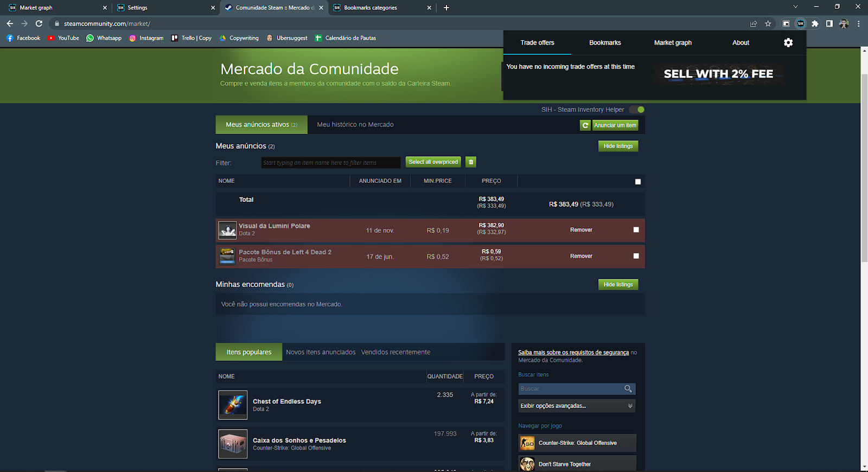868x472 pixels.
Task: Bookmark this page with star icon
Action: coord(768,23)
